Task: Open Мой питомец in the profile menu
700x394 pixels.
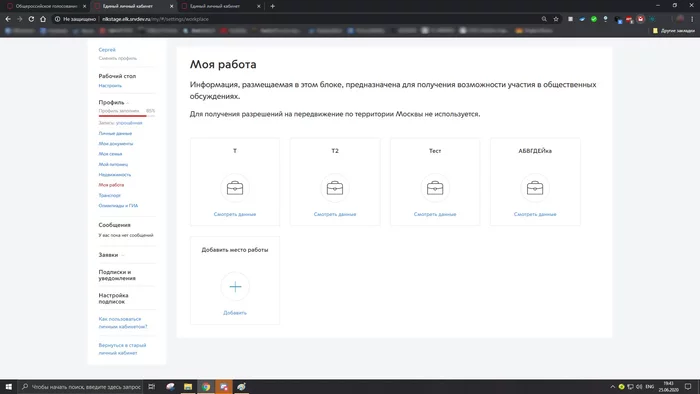Action: coord(113,164)
